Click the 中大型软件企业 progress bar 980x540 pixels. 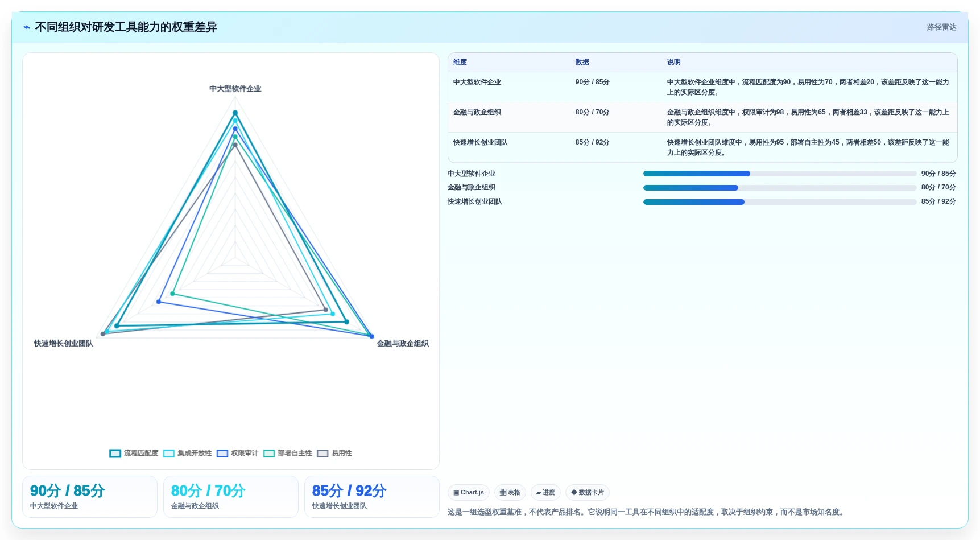[780, 174]
